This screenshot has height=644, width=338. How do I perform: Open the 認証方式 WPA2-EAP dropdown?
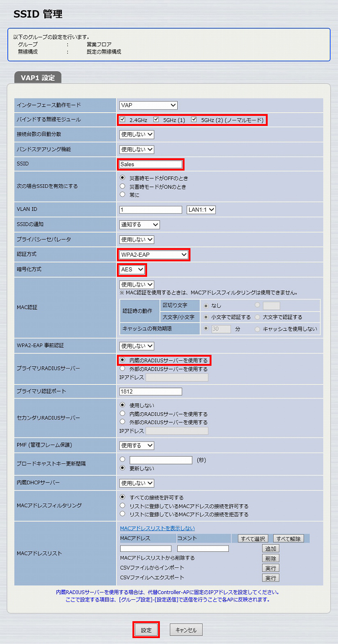click(x=153, y=254)
